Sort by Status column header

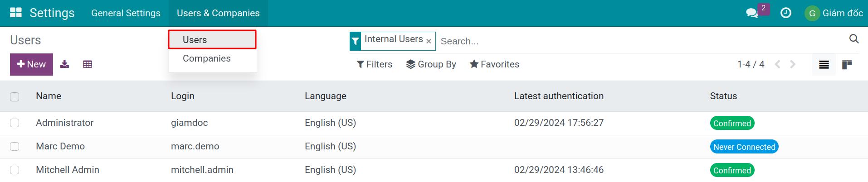click(x=723, y=96)
